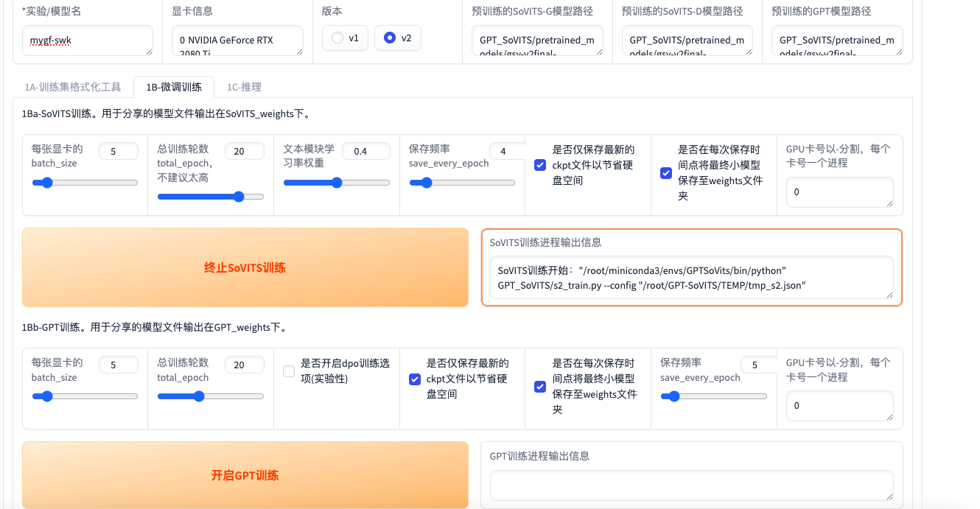Select the v2 version radio button
980x509 pixels.
(390, 38)
